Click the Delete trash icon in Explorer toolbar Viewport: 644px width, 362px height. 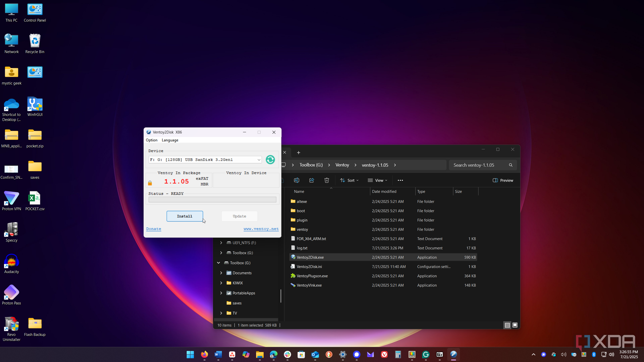(327, 180)
